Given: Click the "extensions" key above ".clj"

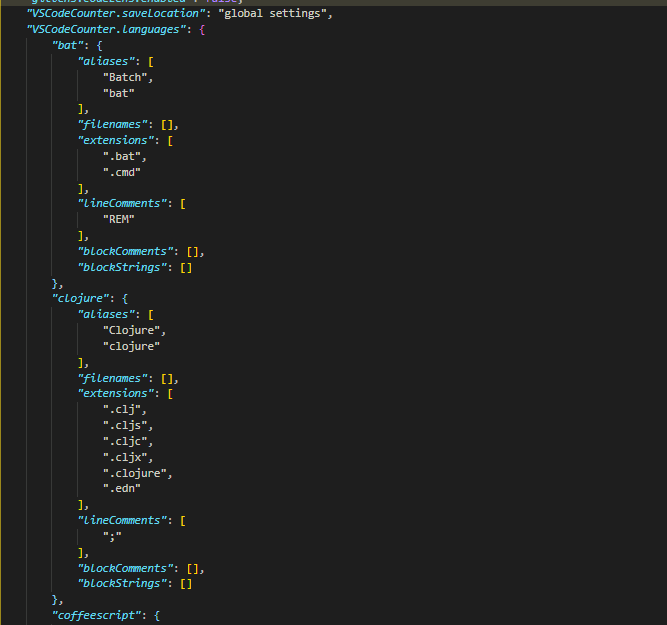Looking at the screenshot, I should click(x=116, y=394).
